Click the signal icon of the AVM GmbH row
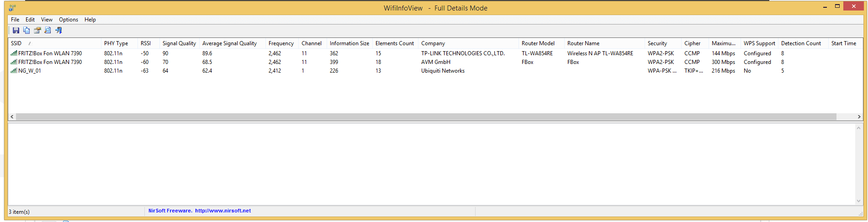This screenshot has width=868, height=222. tap(14, 62)
